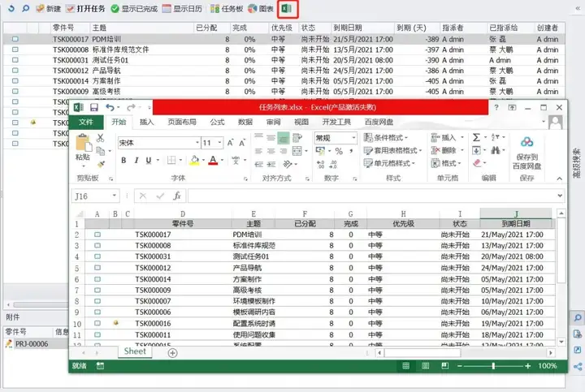Toggle the highlighted middle vertical align button
Viewport: 585px width, 392px height.
click(x=284, y=138)
